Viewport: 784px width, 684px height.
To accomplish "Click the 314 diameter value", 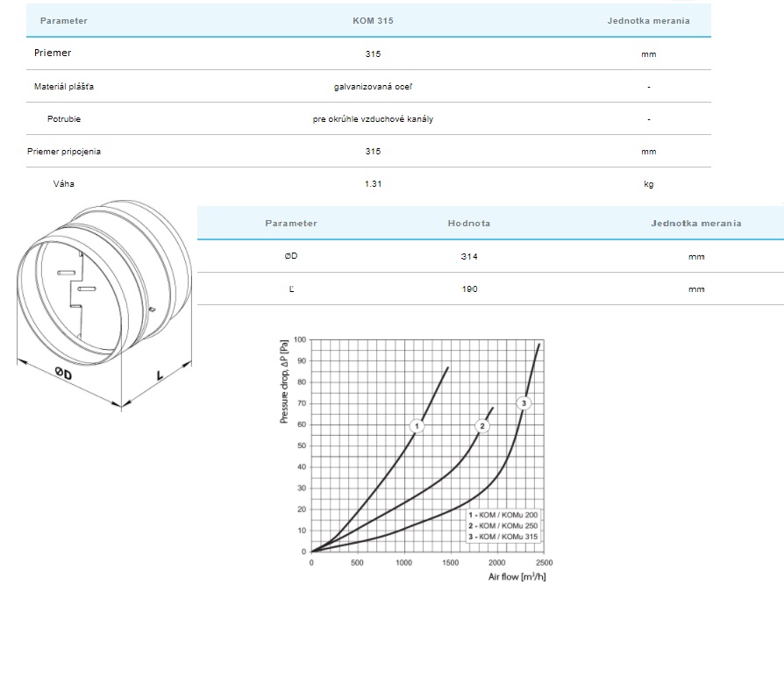I will (469, 257).
